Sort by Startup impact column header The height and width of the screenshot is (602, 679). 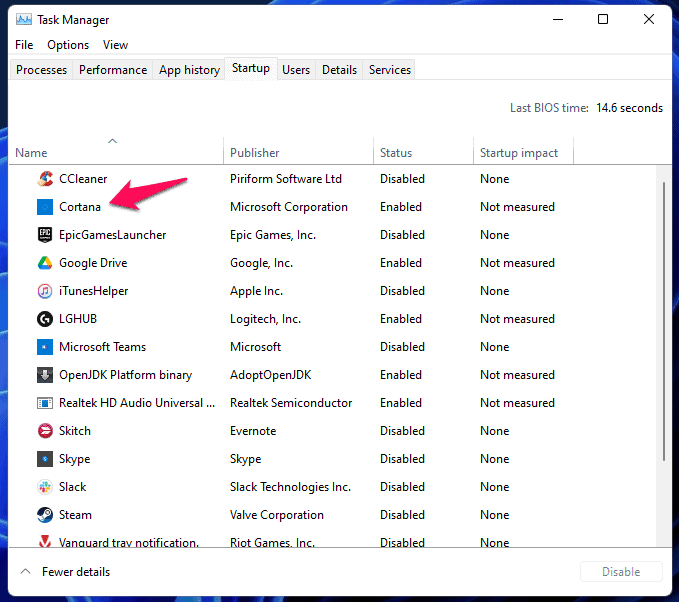(518, 153)
